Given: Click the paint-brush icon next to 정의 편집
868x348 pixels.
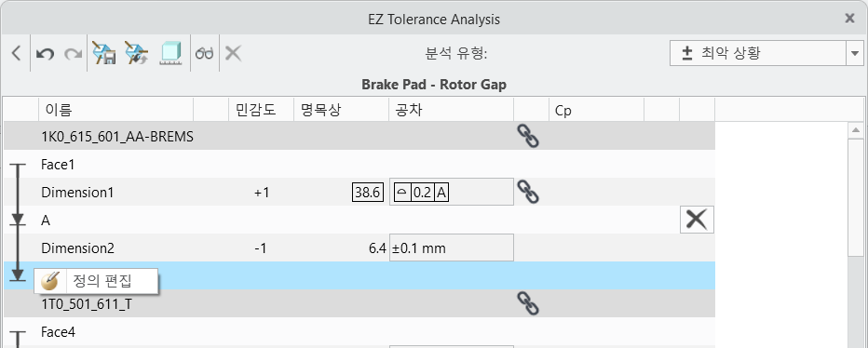Looking at the screenshot, I should point(50,280).
